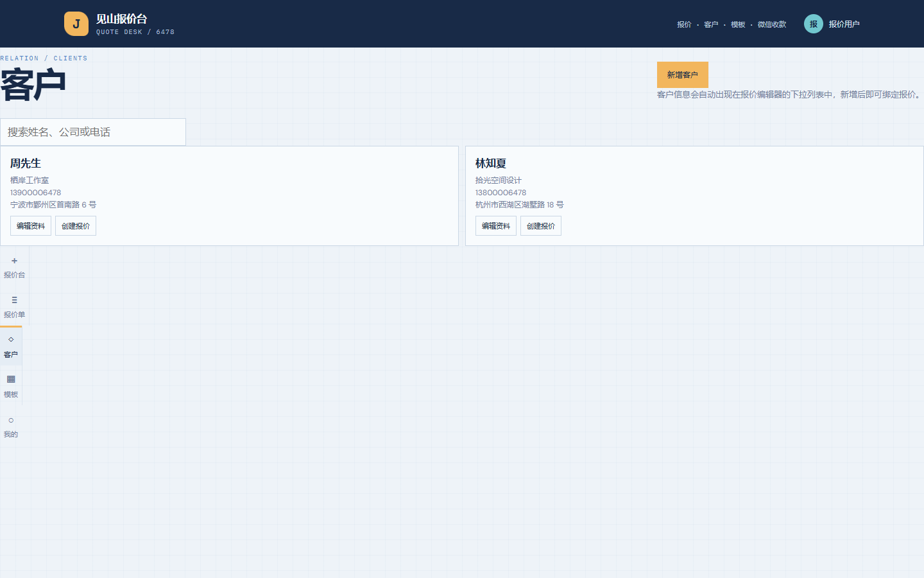Open 报价 in the top navigation

(684, 24)
